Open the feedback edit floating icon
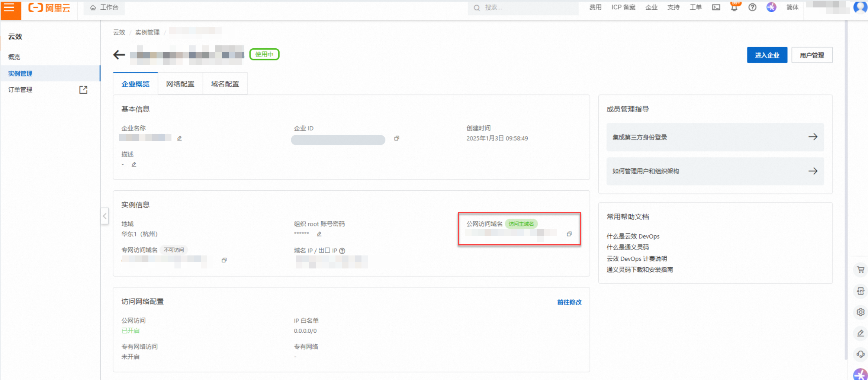Screen dimensions: 868x380 pyautogui.click(x=861, y=333)
